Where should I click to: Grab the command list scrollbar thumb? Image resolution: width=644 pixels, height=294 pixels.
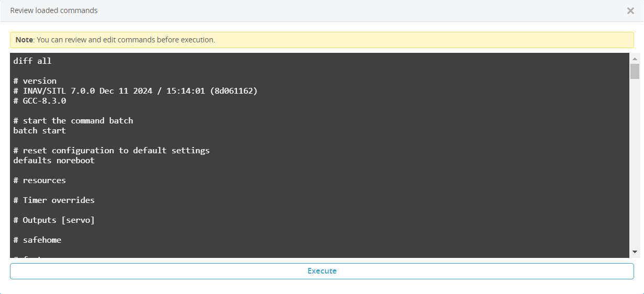(x=635, y=71)
